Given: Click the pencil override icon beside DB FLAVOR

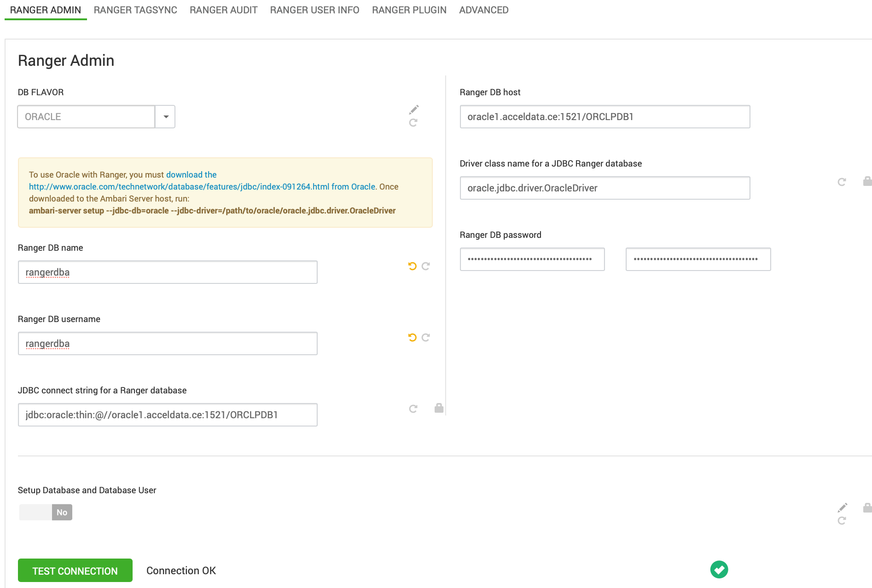Looking at the screenshot, I should point(414,110).
